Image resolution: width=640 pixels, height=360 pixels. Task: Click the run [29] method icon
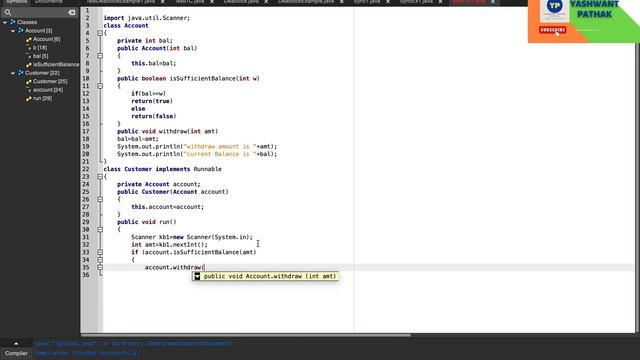[29, 98]
